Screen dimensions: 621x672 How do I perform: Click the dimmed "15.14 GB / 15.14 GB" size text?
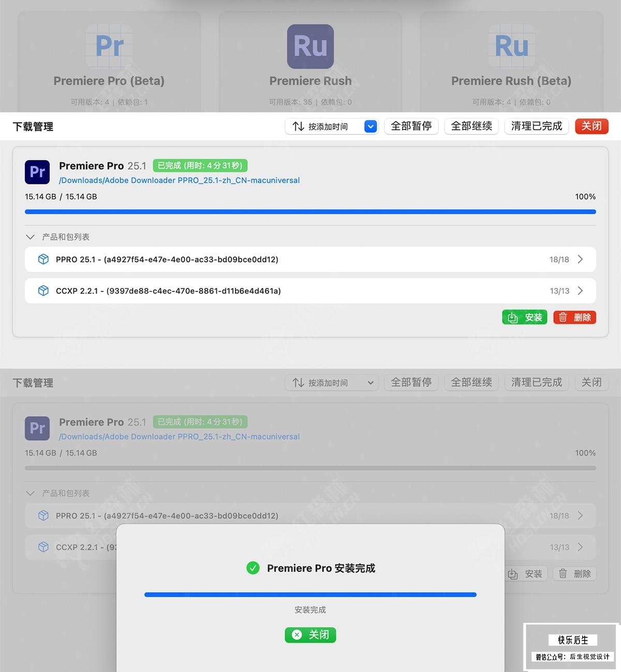pos(61,453)
